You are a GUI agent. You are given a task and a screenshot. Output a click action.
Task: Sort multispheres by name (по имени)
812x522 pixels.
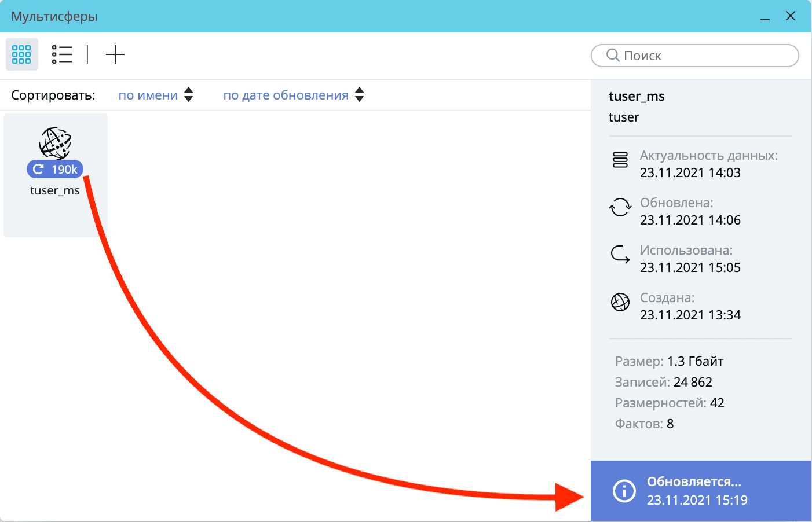148,95
